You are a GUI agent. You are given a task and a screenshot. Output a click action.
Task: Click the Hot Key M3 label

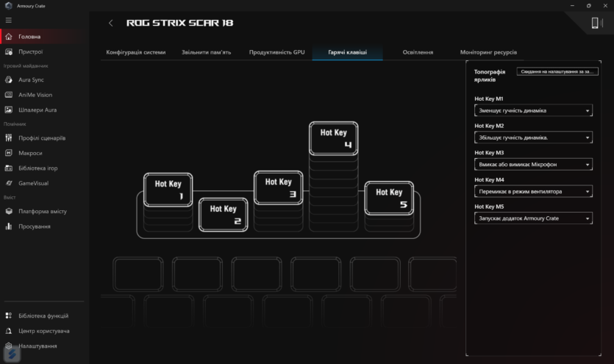point(489,153)
